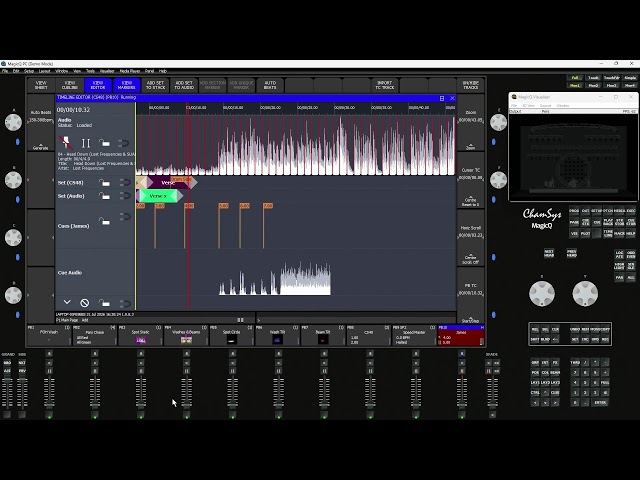Click the PREV HEAD button
Image resolution: width=640 pixels, height=480 pixels.
pos(571,253)
